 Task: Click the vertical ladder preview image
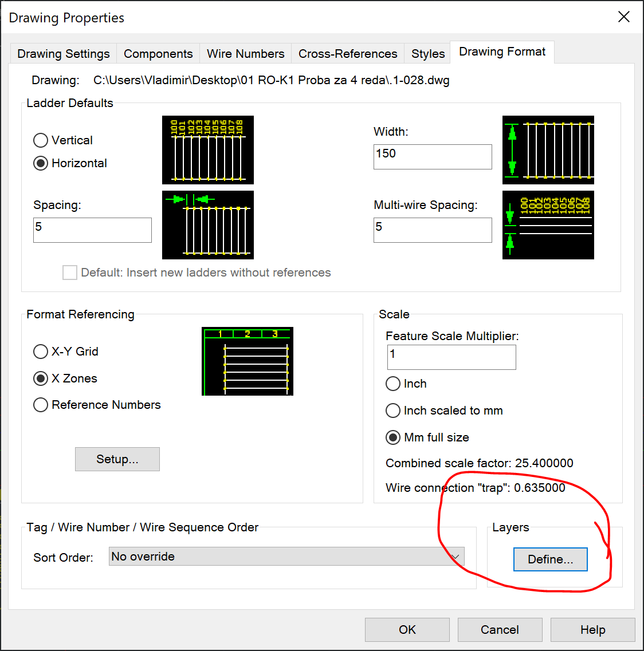tap(207, 150)
